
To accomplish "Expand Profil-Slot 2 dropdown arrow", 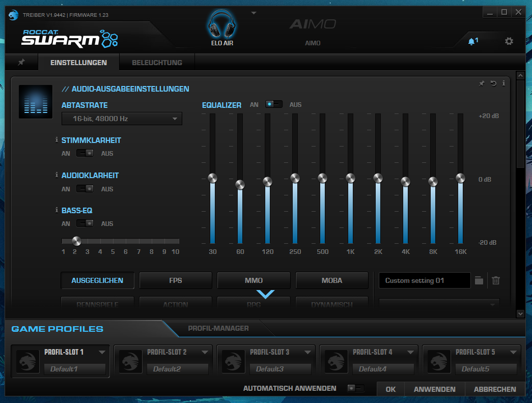I will tap(205, 353).
